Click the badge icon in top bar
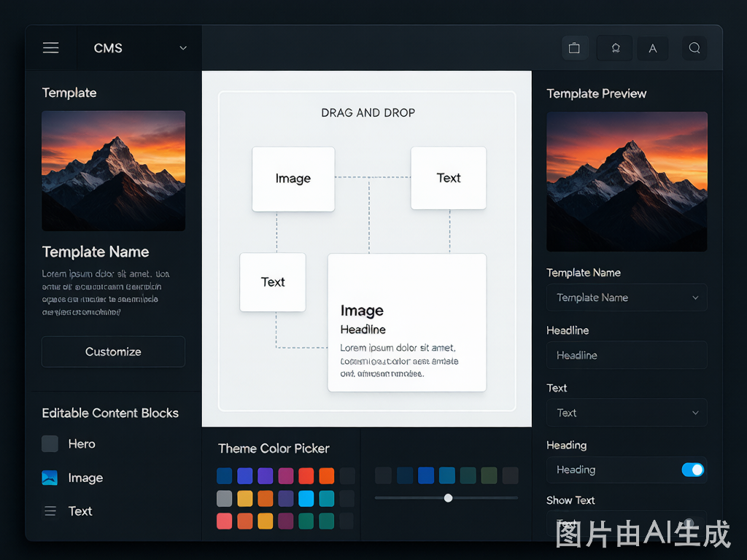The width and height of the screenshot is (747, 560). (615, 48)
